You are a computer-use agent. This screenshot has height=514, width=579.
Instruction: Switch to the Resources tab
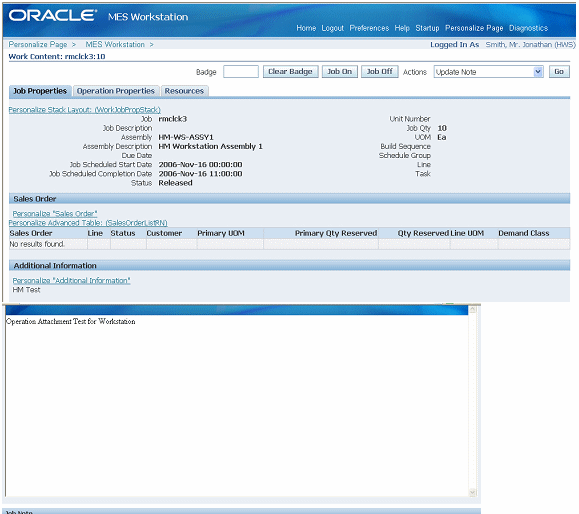click(x=184, y=91)
